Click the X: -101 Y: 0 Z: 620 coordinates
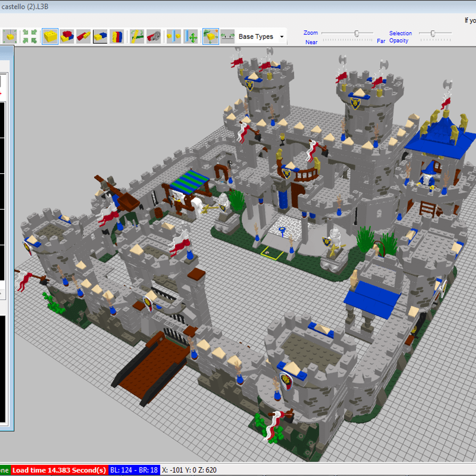The width and height of the screenshot is (476, 476). [x=189, y=470]
